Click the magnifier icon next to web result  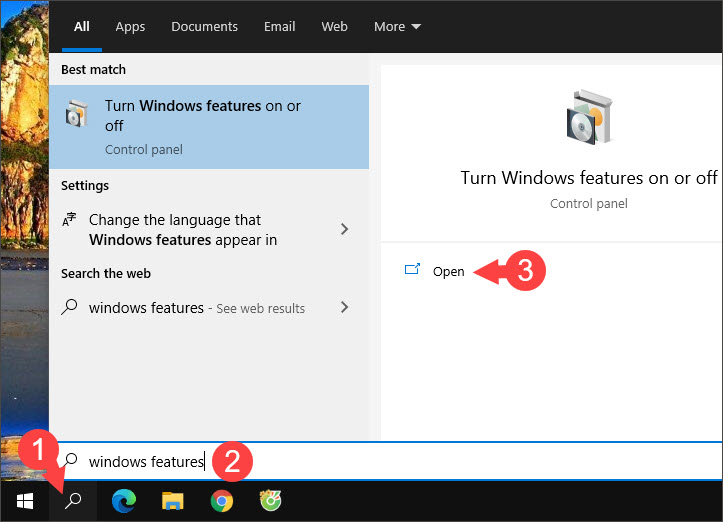[69, 307]
